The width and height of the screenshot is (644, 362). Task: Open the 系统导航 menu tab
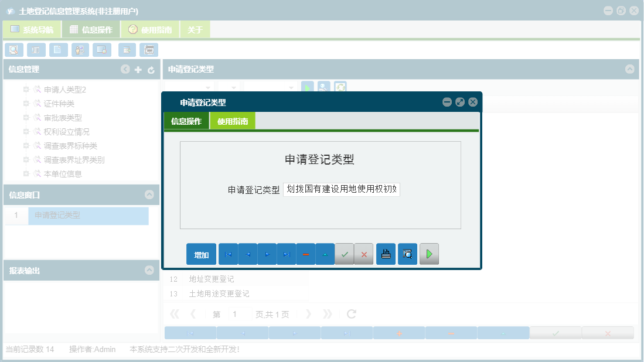coord(35,29)
